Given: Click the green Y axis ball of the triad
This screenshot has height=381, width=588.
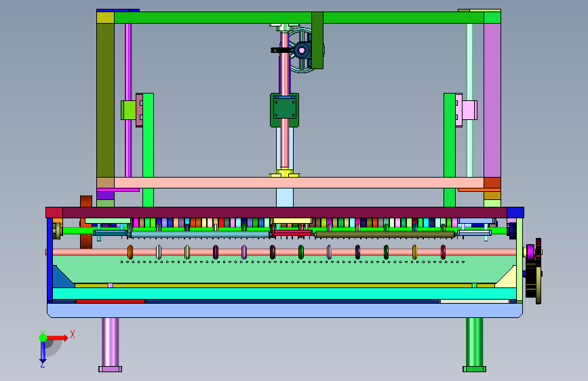Looking at the screenshot, I should click(x=43, y=338).
